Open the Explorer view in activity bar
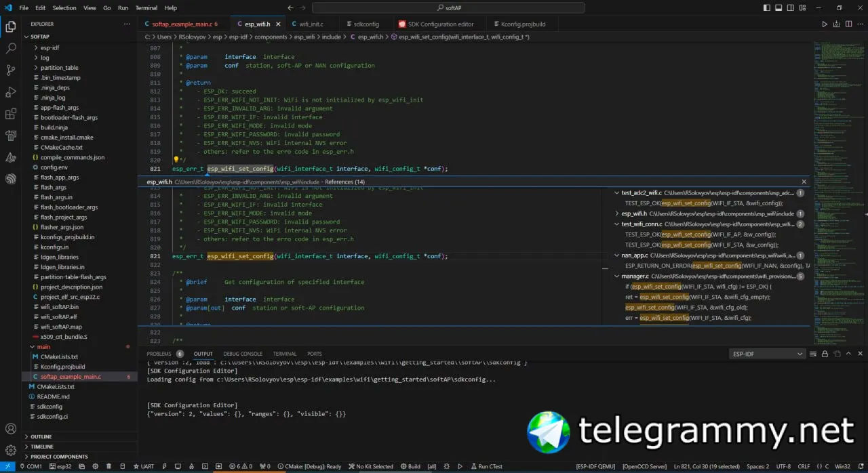This screenshot has width=868, height=473. click(11, 27)
